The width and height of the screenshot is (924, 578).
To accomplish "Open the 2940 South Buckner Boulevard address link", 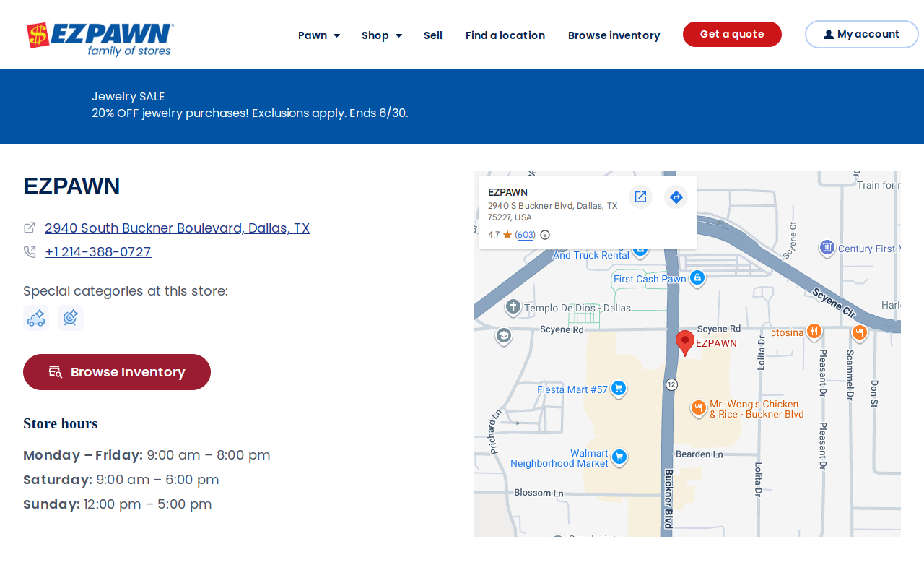I will click(x=177, y=228).
